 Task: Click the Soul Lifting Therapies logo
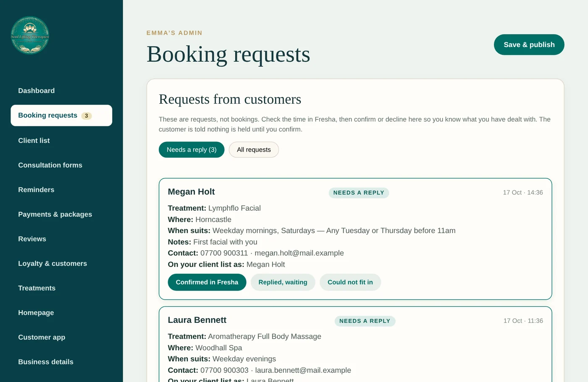30,35
